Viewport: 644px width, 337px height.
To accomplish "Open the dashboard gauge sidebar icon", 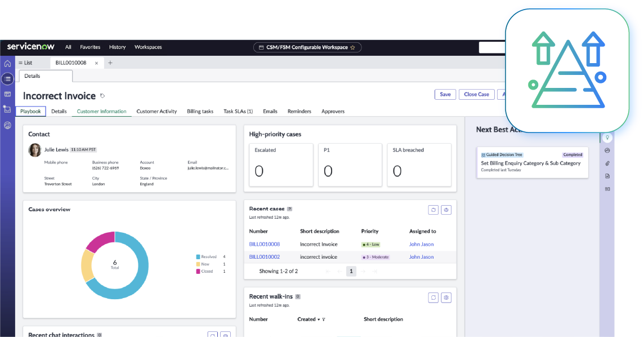I will [7, 125].
